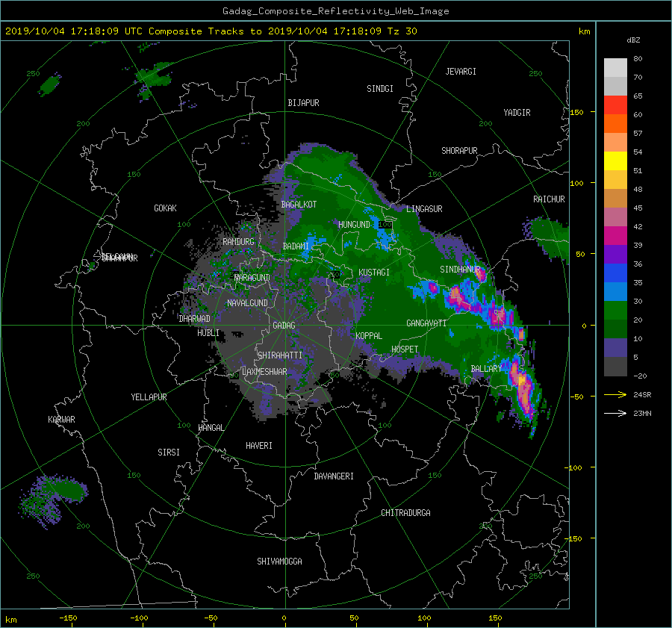Click the dBZ legend heading
672x628 pixels.
click(x=633, y=40)
